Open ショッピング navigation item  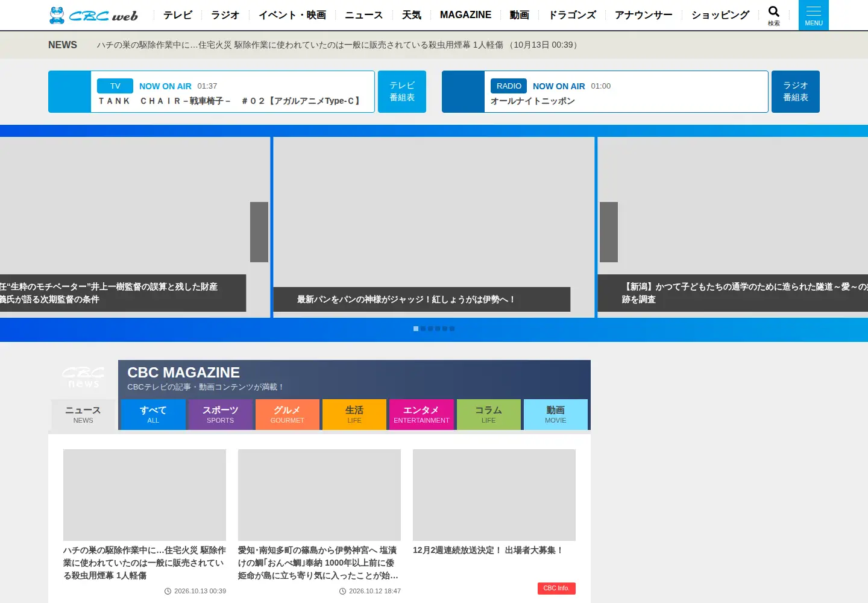pyautogui.click(x=720, y=14)
